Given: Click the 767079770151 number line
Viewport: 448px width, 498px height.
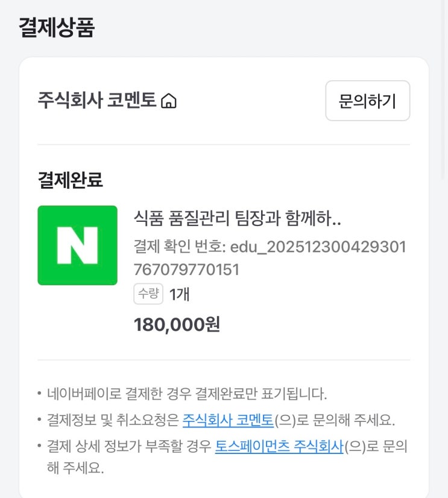Looking at the screenshot, I should coord(186,269).
